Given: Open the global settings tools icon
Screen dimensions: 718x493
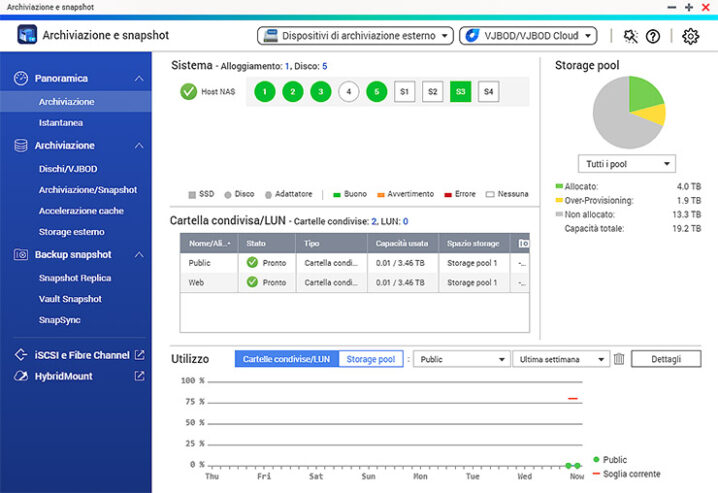Looking at the screenshot, I should (x=629, y=36).
